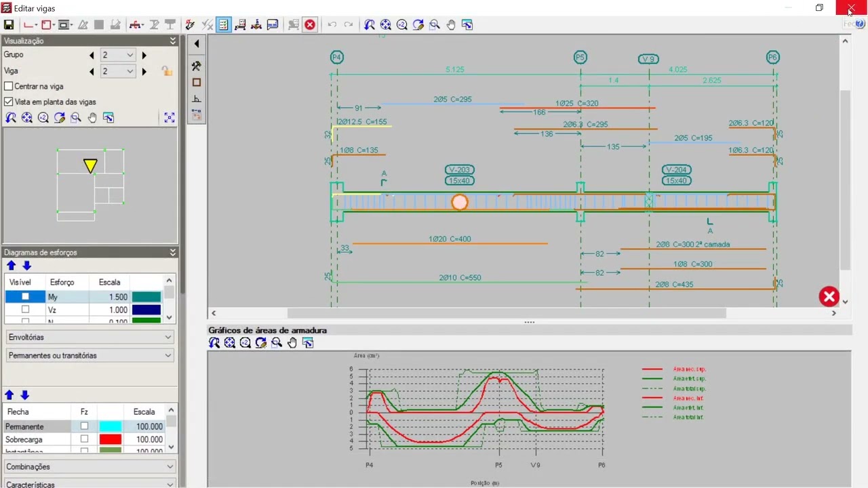868x488 pixels.
Task: Click the zoom-extents icon in the graph toolbar
Action: click(230, 343)
